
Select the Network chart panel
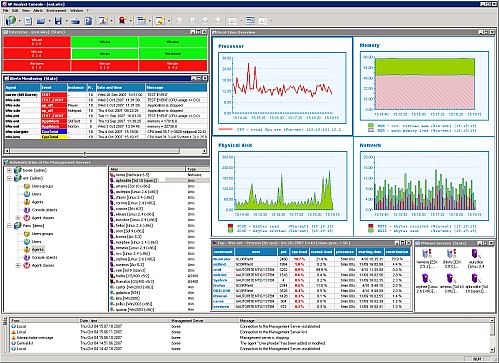coord(424,187)
